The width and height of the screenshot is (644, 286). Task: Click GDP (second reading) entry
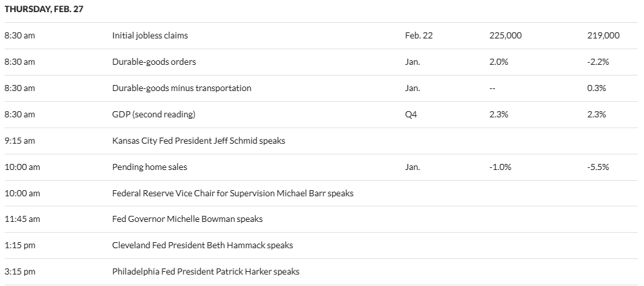coord(154,115)
